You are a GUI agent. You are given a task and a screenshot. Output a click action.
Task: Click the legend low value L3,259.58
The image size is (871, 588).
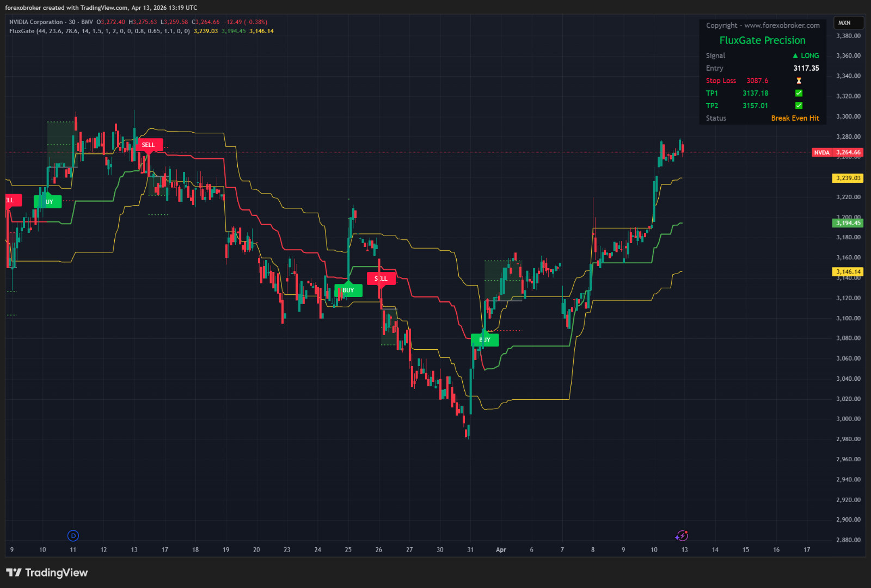[x=174, y=22]
